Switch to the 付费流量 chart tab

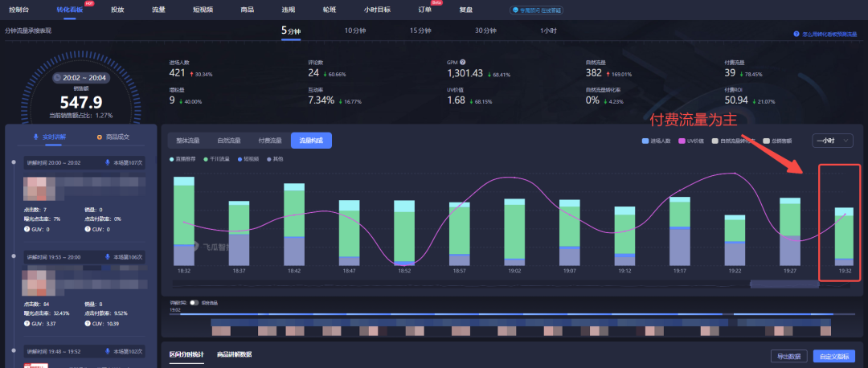point(270,141)
